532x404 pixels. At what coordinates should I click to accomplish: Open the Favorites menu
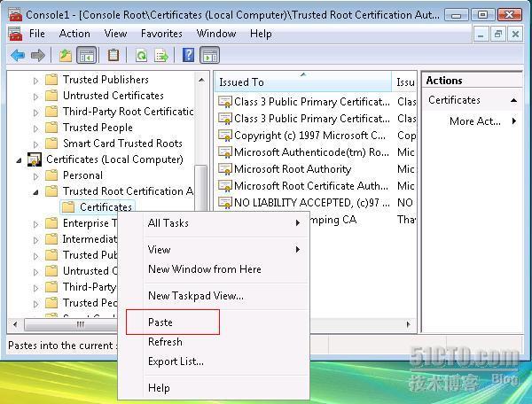tap(161, 34)
